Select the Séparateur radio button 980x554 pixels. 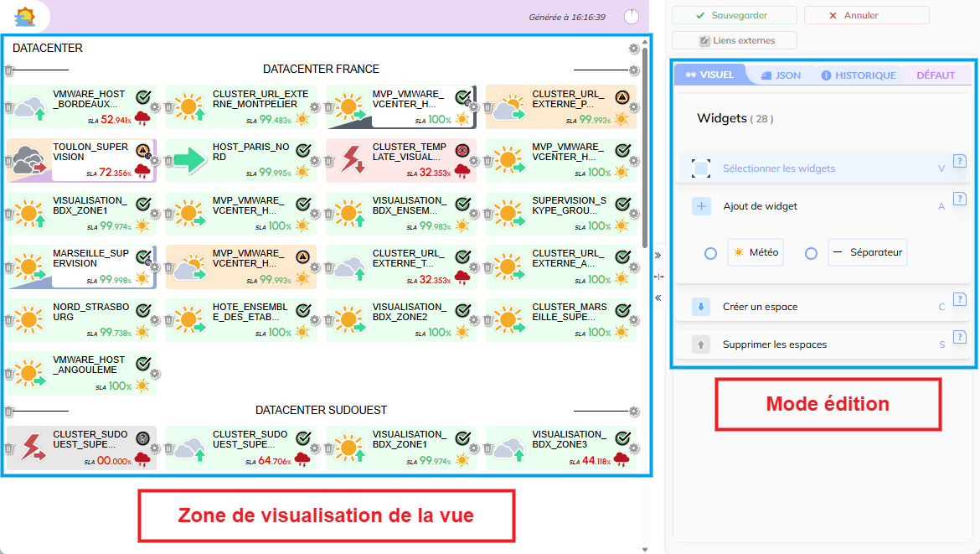pos(811,253)
